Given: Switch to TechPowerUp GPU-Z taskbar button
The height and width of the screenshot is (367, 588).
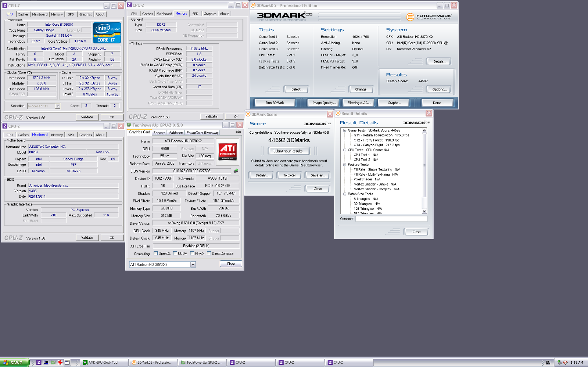Looking at the screenshot, I should (x=202, y=362).
